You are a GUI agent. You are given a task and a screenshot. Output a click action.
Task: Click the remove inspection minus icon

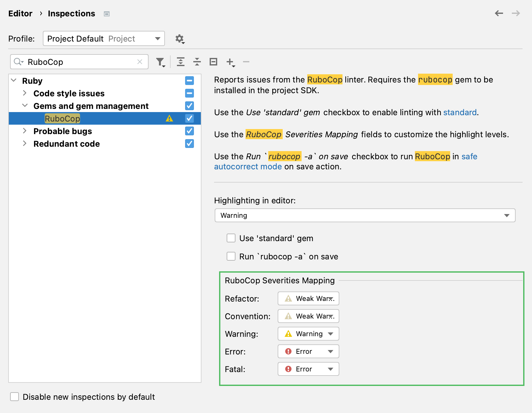click(246, 62)
